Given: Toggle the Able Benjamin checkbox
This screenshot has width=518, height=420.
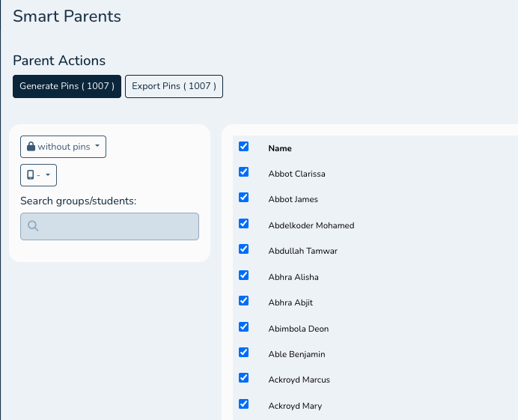Looking at the screenshot, I should pyautogui.click(x=243, y=353).
